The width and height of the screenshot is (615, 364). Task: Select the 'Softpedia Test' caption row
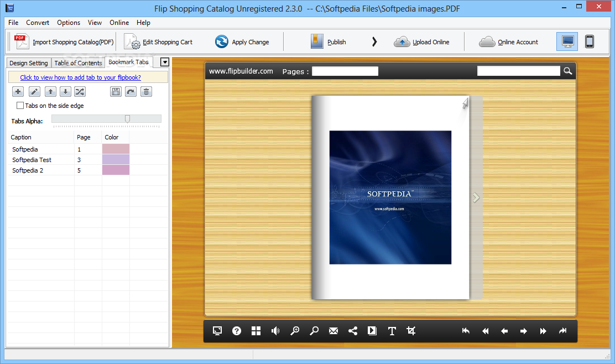[32, 160]
